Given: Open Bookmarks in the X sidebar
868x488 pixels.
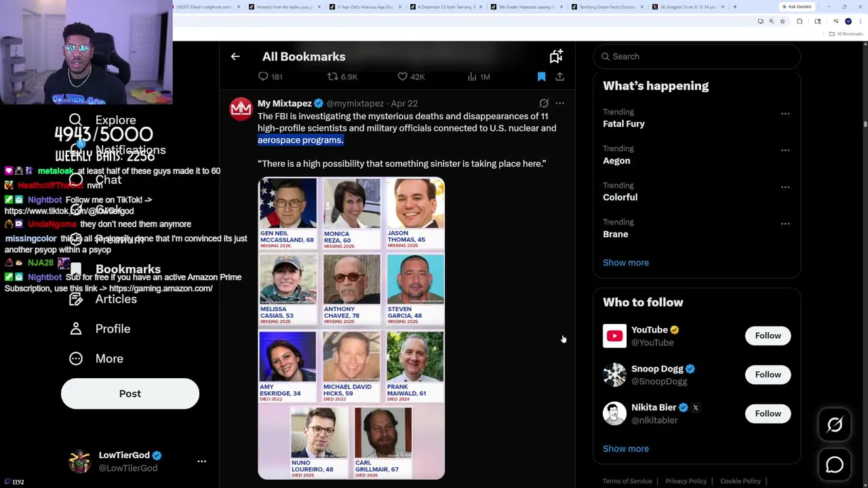Looking at the screenshot, I should (x=115, y=269).
